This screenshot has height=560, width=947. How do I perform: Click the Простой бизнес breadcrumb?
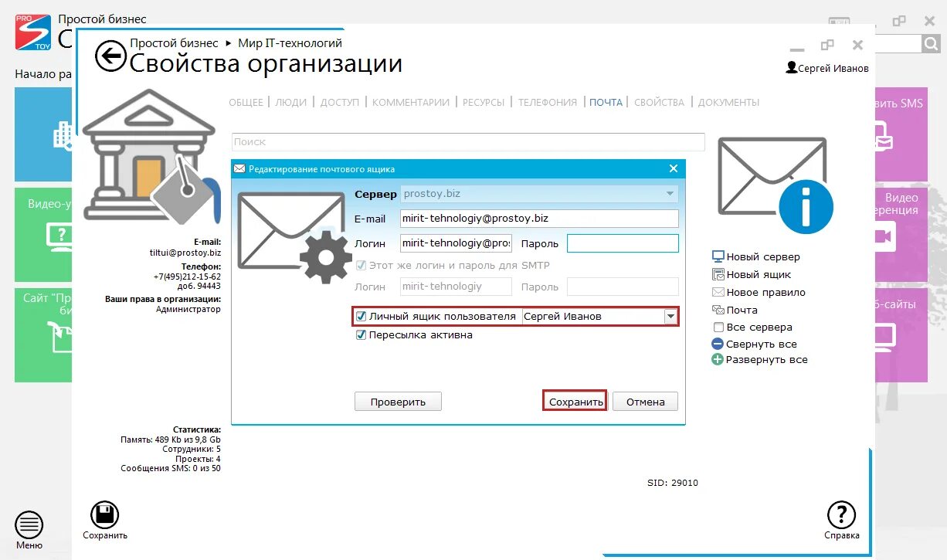tap(174, 43)
